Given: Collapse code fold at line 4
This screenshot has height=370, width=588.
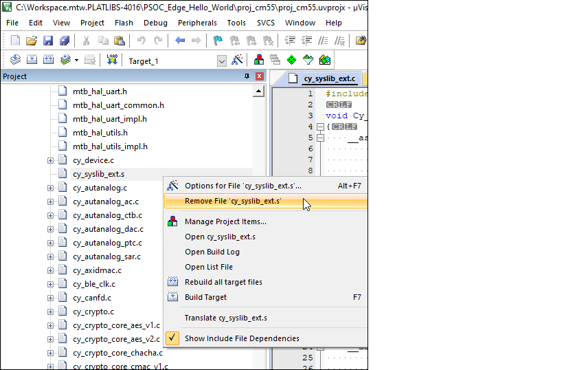Looking at the screenshot, I should tap(320, 127).
